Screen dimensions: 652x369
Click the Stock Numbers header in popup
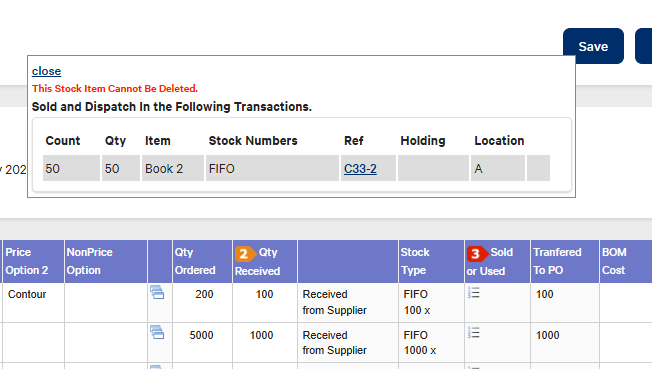coord(253,141)
